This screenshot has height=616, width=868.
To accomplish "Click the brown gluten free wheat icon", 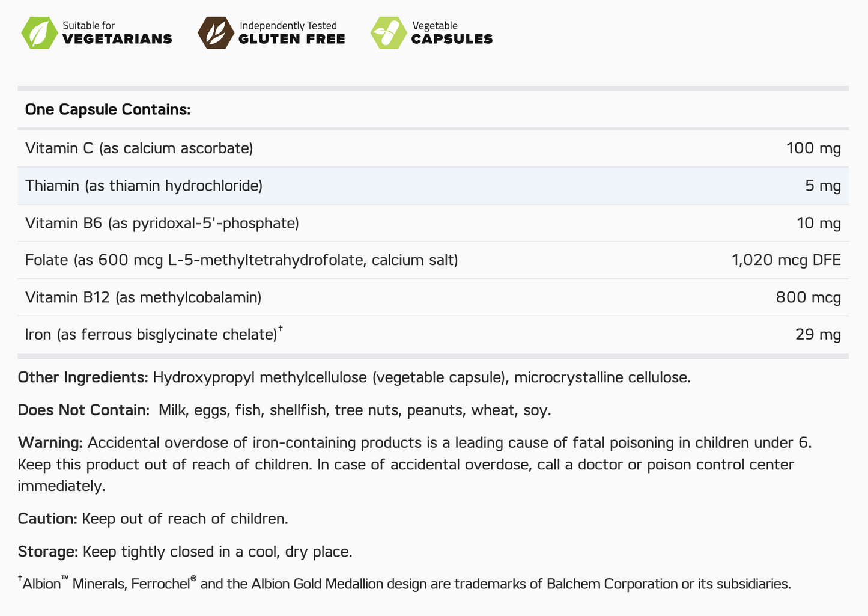I will click(x=216, y=33).
